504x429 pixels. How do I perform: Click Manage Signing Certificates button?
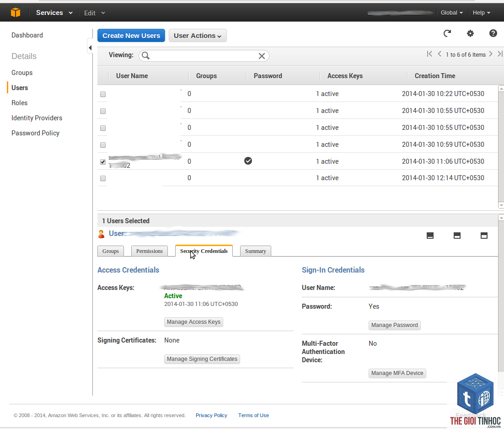pos(202,359)
